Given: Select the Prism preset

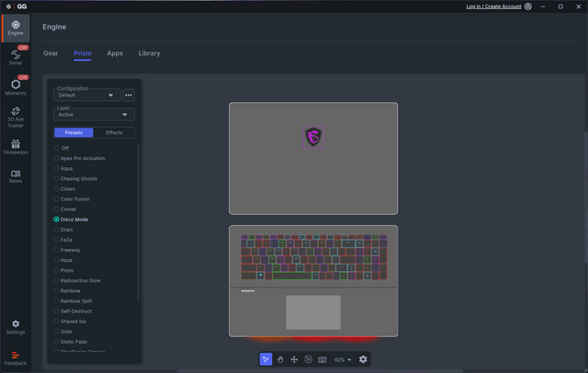Looking at the screenshot, I should 63,270.
